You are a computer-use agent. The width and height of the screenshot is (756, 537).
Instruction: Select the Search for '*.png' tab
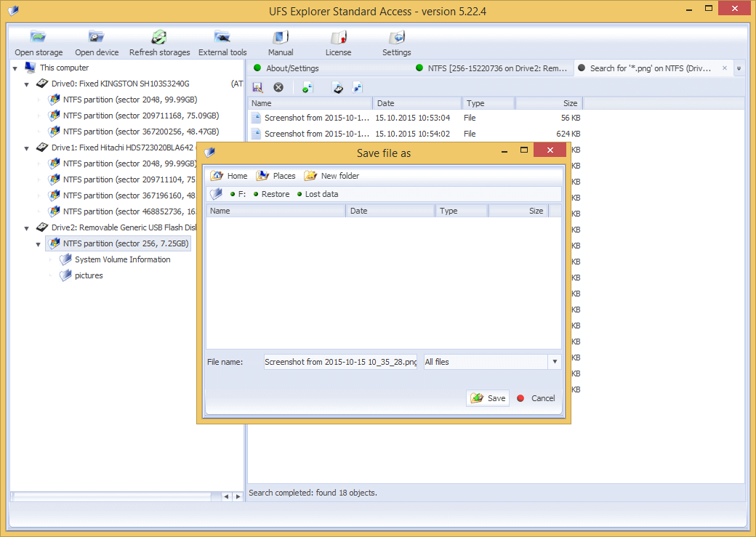(651, 68)
